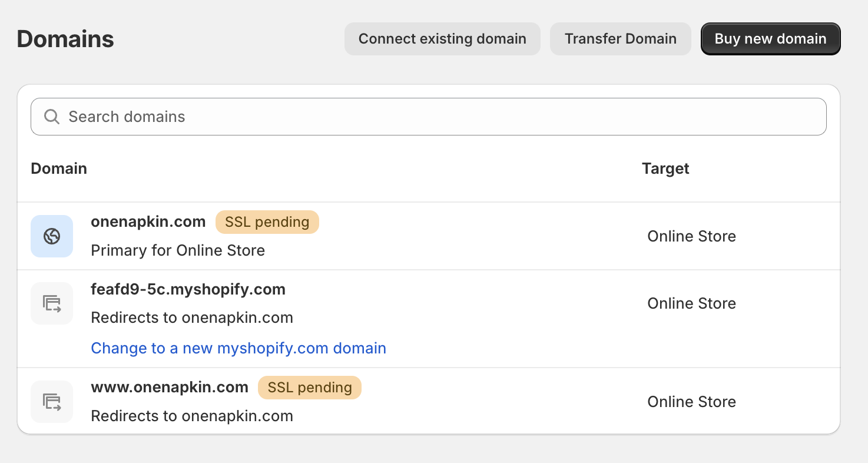Open the Buy new domain dialog
This screenshot has height=463, width=868.
pos(770,38)
